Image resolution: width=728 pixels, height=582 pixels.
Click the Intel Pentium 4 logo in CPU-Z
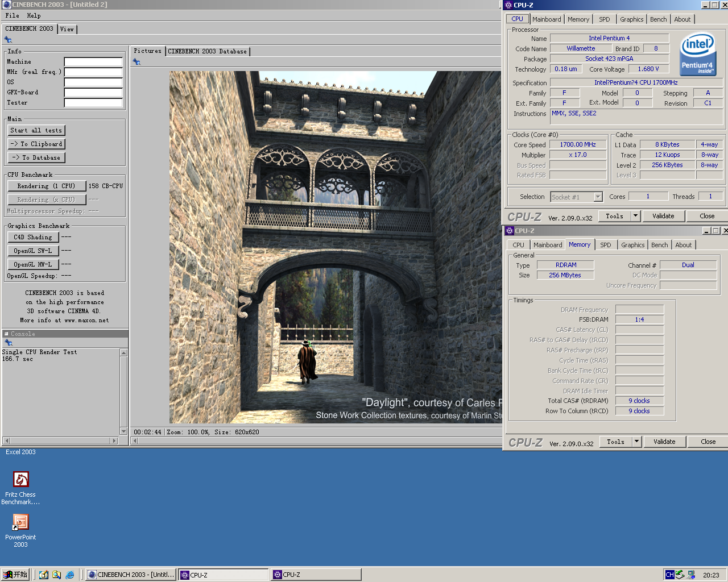[x=698, y=53]
